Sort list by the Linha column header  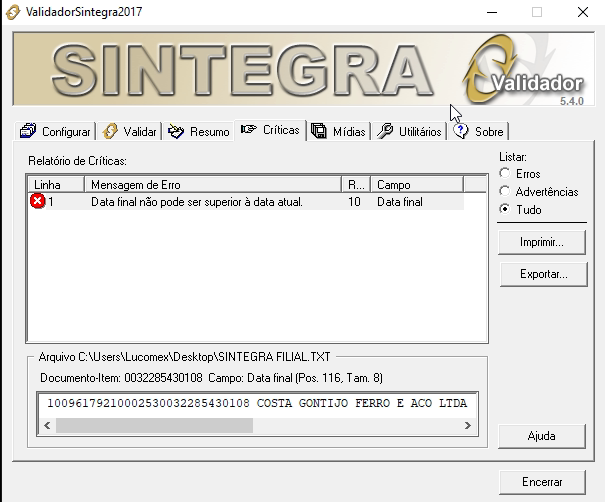tap(56, 184)
